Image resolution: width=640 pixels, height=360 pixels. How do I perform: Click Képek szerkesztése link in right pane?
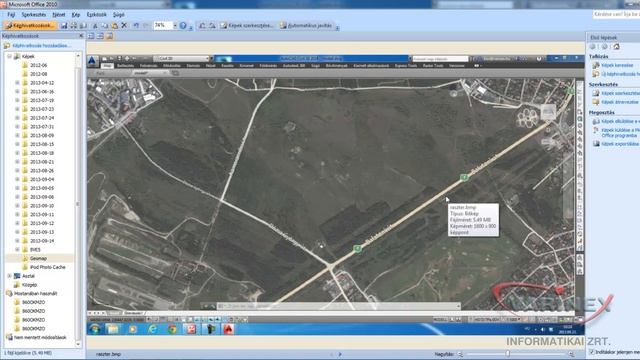click(620, 93)
